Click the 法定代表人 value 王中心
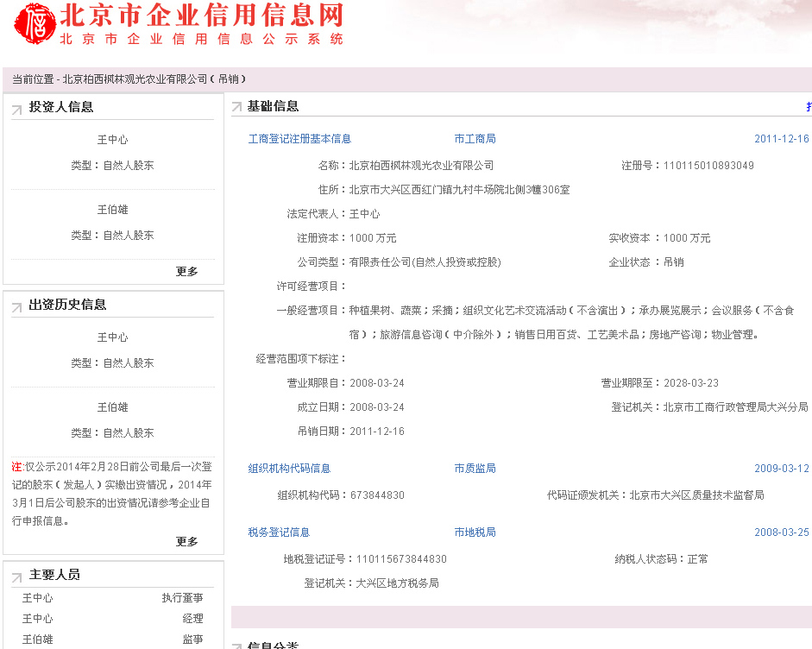The width and height of the screenshot is (812, 649). coord(364,214)
